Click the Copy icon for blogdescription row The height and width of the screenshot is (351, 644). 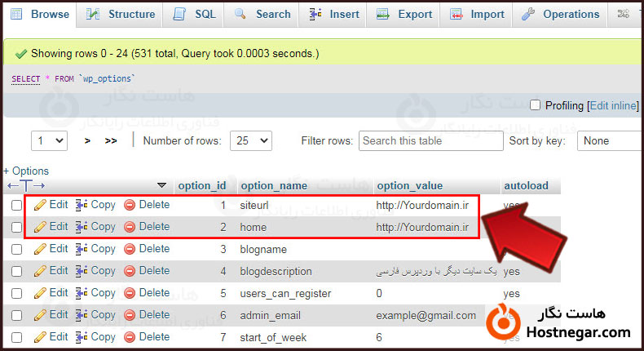point(82,271)
